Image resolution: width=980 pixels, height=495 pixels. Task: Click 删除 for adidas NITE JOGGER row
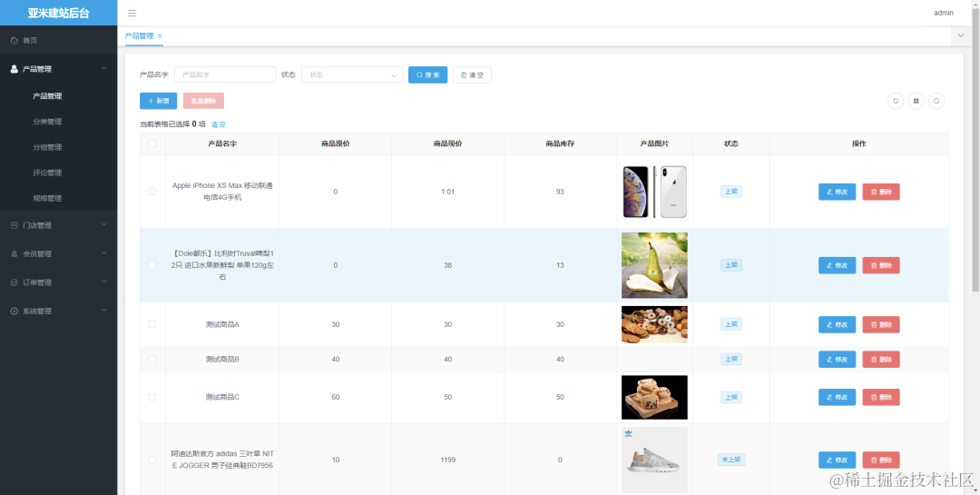[881, 460]
